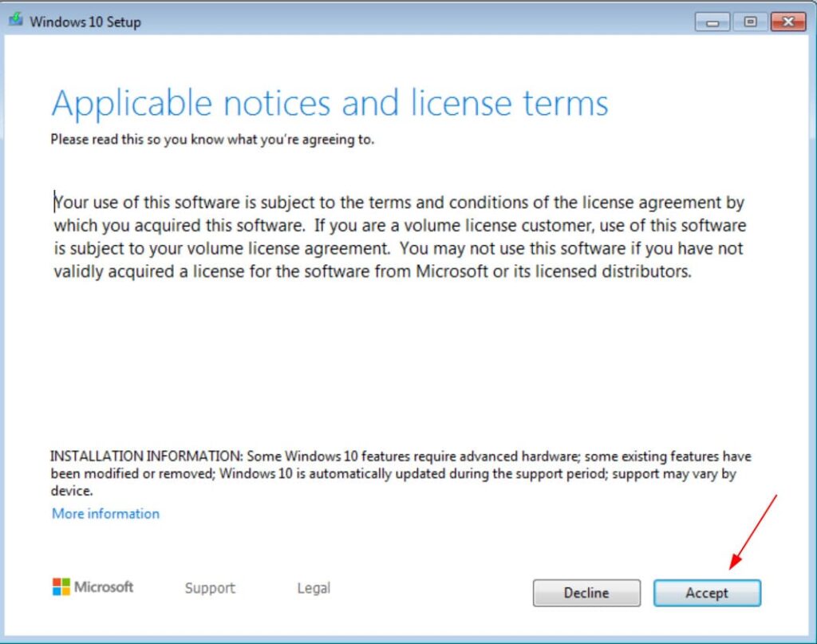
Task: Open the More information link
Action: click(105, 514)
